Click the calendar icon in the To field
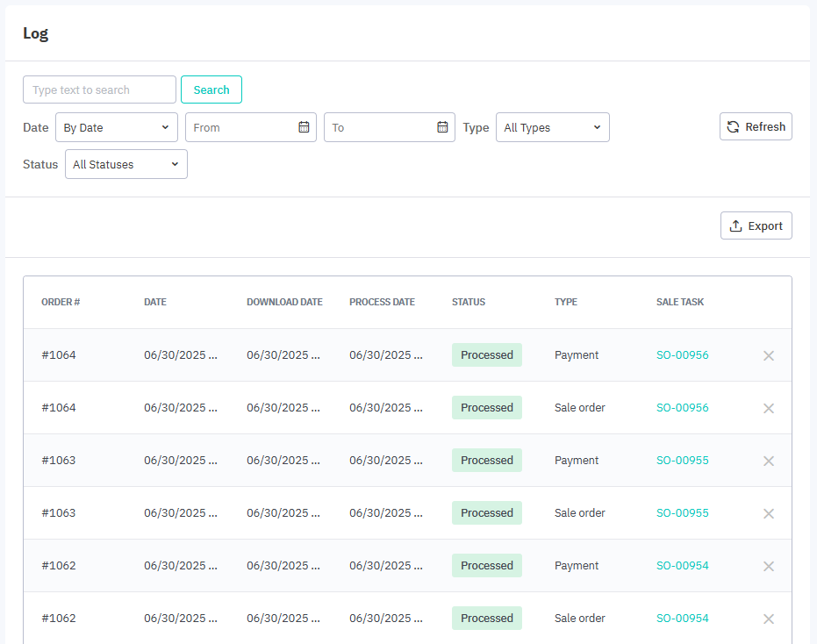Screen dimensions: 817x644 tap(442, 127)
